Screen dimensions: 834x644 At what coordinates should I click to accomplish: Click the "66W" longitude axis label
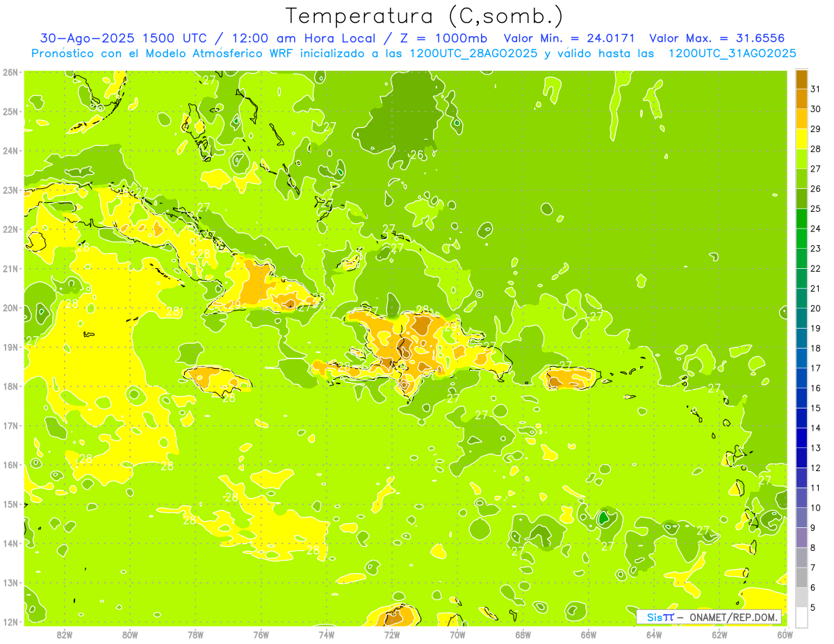[589, 634]
